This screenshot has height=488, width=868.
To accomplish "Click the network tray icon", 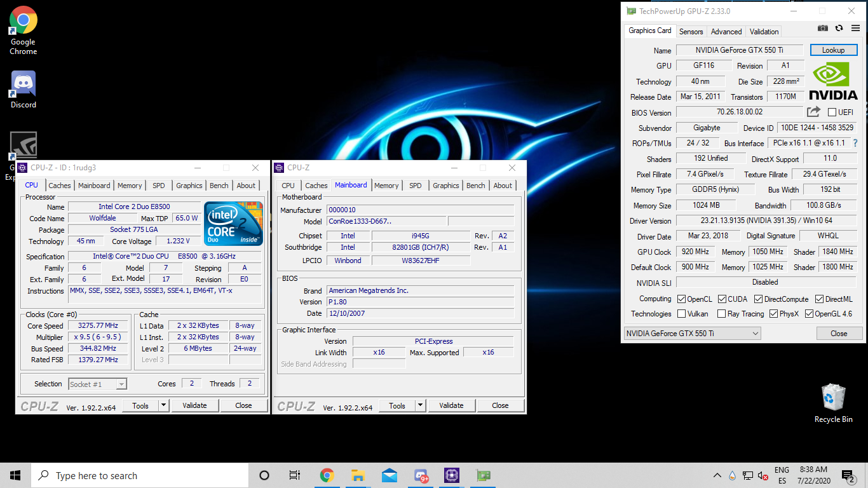I will (x=748, y=475).
